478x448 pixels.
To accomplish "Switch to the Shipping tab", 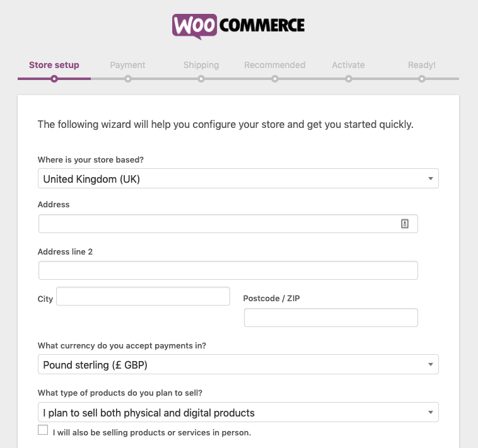I will point(201,65).
